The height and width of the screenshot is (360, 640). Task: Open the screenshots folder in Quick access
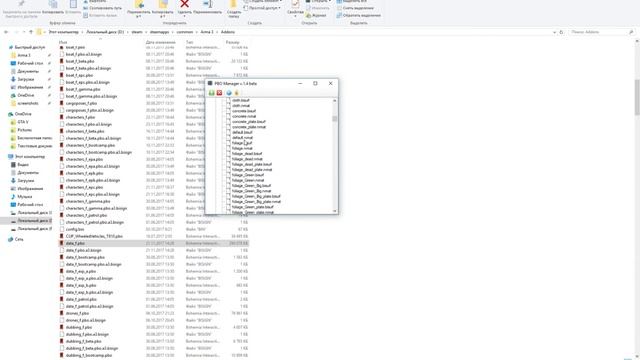(x=28, y=103)
